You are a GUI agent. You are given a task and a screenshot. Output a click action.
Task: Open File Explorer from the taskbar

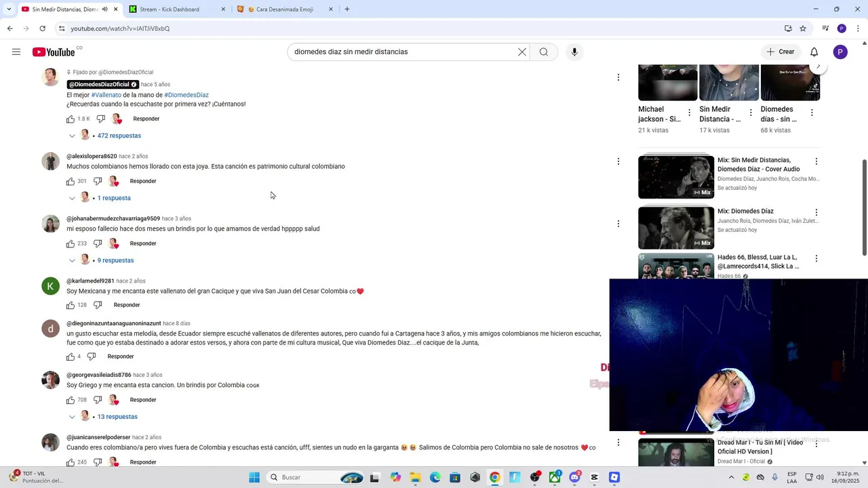[x=415, y=477]
